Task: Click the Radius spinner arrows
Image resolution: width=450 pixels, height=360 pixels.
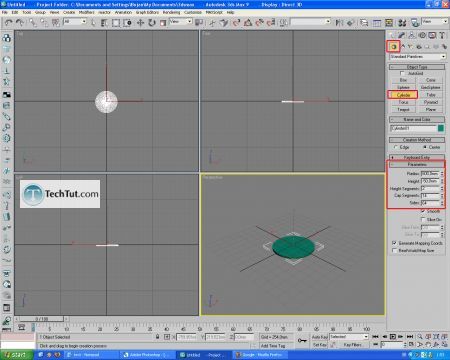Action: coord(442,174)
